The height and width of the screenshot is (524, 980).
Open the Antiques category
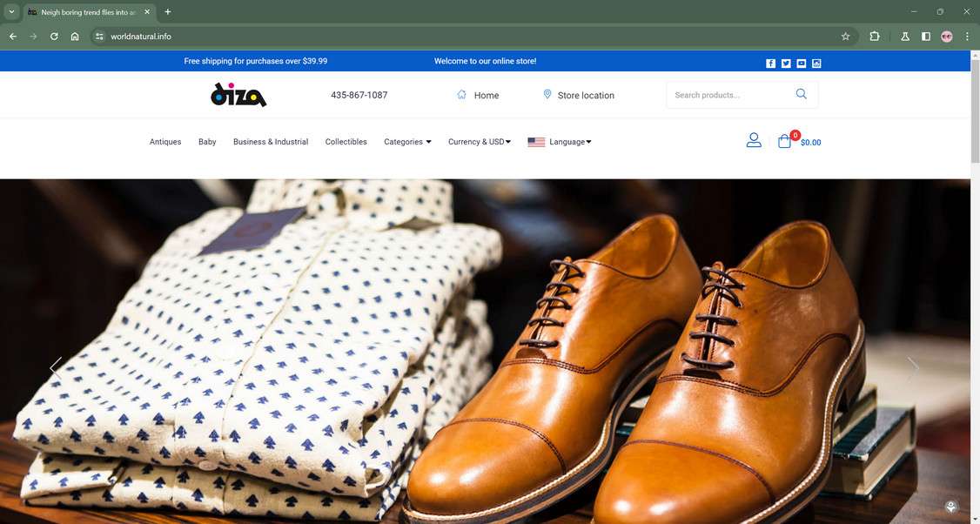click(x=165, y=142)
